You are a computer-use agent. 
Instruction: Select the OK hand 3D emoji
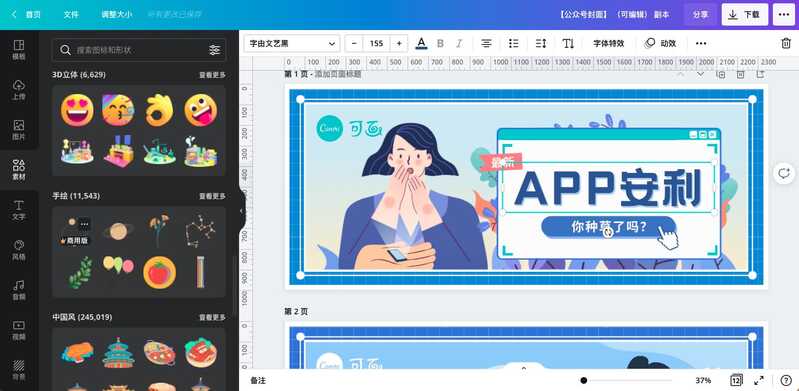coord(159,110)
